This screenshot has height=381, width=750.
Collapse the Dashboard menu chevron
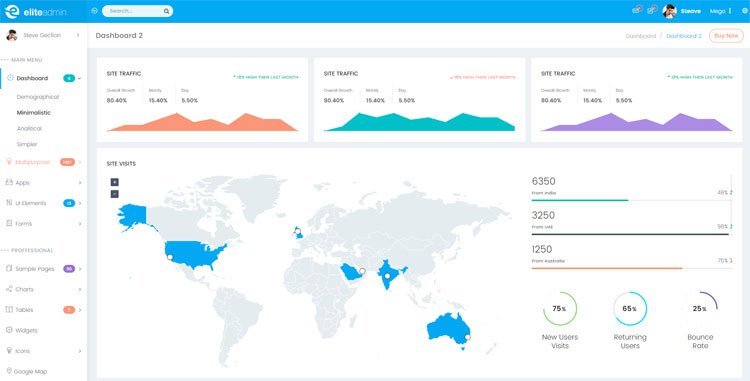click(79, 78)
